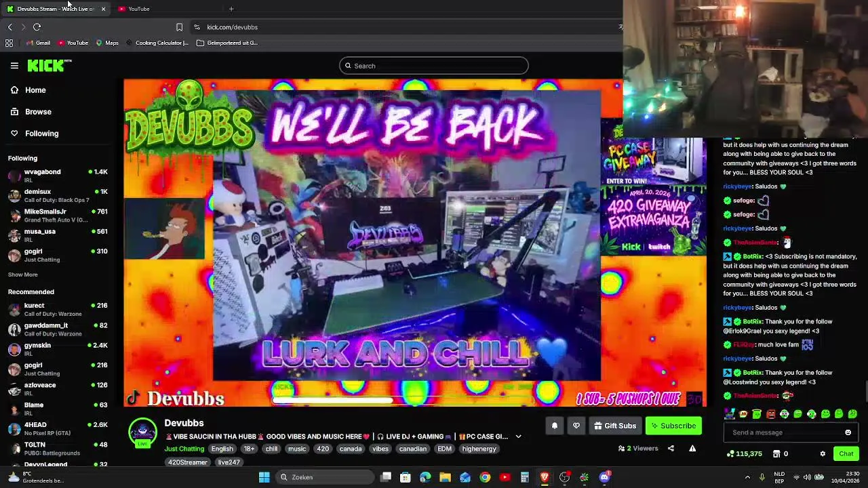Open Geïmporteerd bookmarks folder

point(227,43)
